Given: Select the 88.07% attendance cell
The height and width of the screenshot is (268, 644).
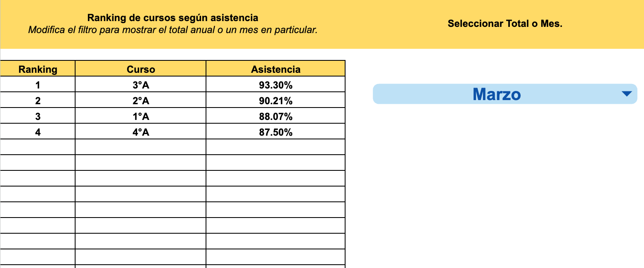Looking at the screenshot, I should [x=275, y=117].
